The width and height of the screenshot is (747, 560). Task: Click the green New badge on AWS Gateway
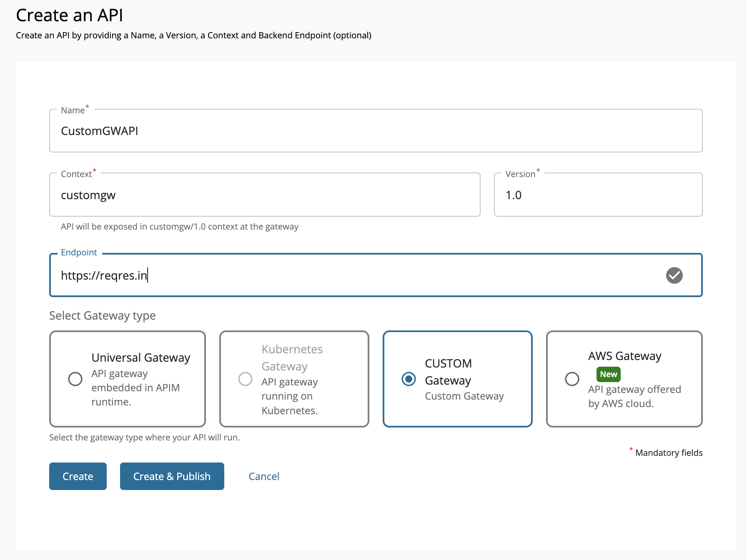click(x=608, y=374)
